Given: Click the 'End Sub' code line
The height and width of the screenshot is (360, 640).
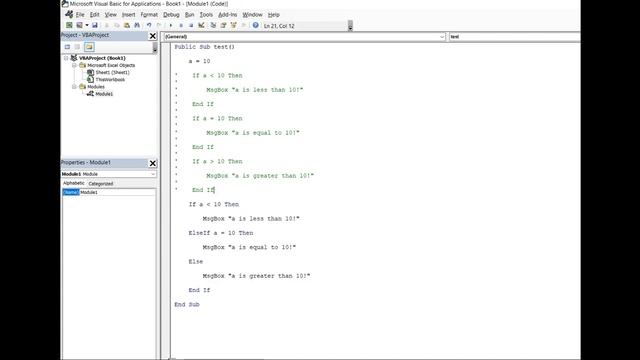Looking at the screenshot, I should pos(187,304).
